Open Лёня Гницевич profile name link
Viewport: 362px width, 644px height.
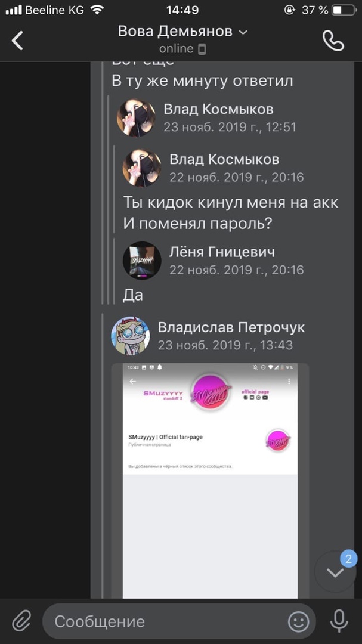(222, 252)
